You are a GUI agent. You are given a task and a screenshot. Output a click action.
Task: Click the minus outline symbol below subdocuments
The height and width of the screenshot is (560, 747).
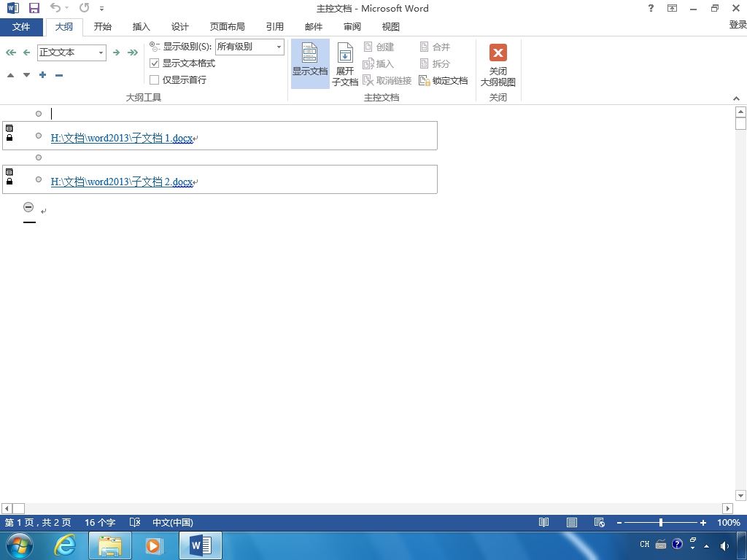pos(28,207)
